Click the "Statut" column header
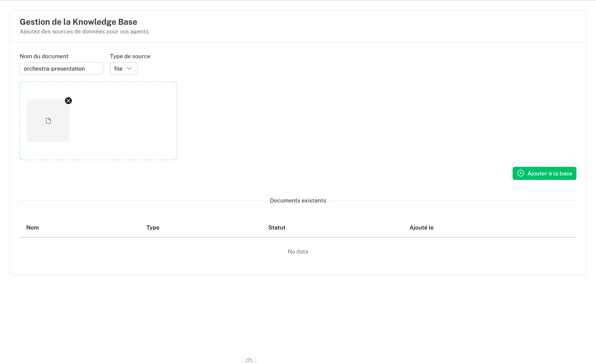596x364 pixels. 277,228
